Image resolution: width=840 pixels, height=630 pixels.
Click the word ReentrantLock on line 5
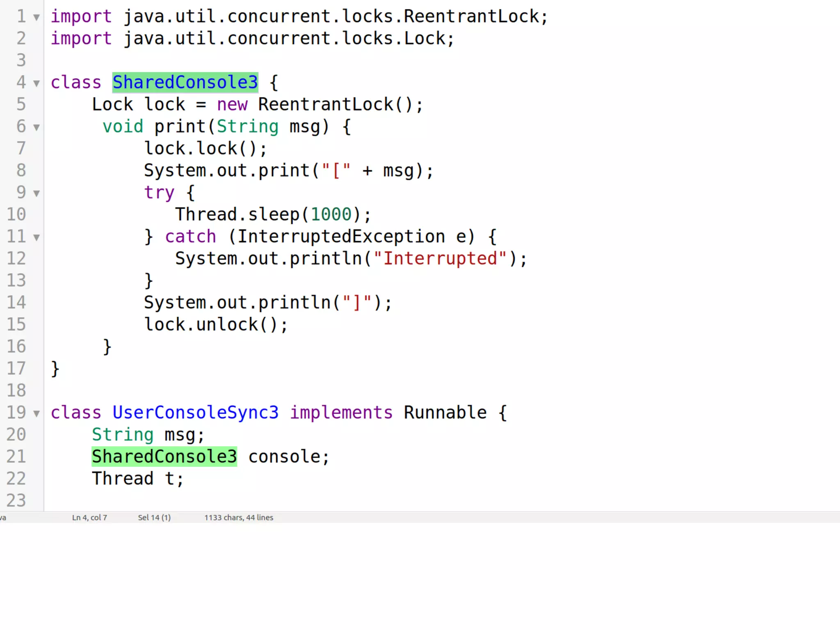[x=326, y=105]
